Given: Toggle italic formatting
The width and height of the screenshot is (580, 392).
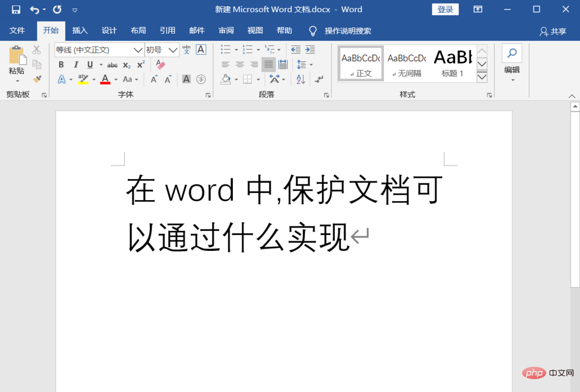Looking at the screenshot, I should pos(76,65).
